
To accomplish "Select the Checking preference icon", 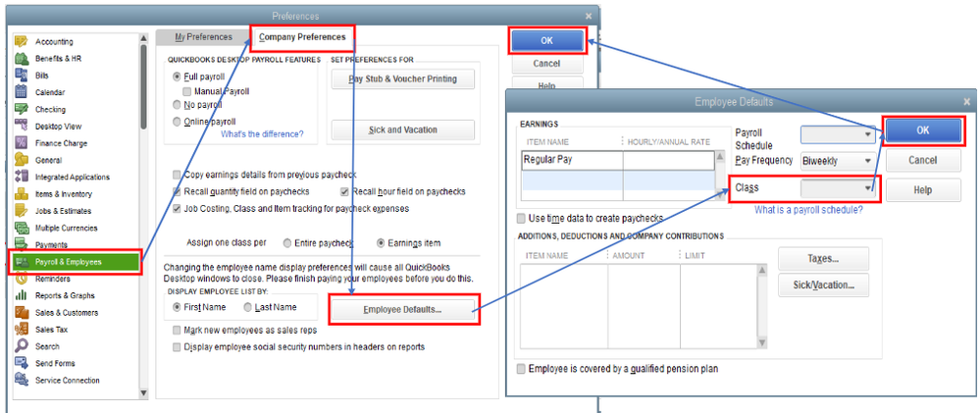I will click(x=22, y=109).
